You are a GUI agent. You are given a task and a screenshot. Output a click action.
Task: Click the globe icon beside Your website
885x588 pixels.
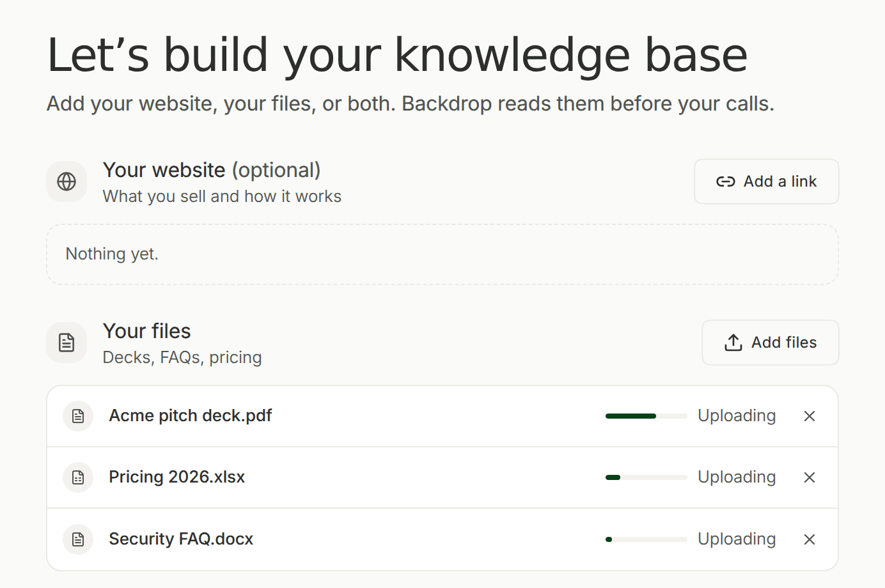67,182
